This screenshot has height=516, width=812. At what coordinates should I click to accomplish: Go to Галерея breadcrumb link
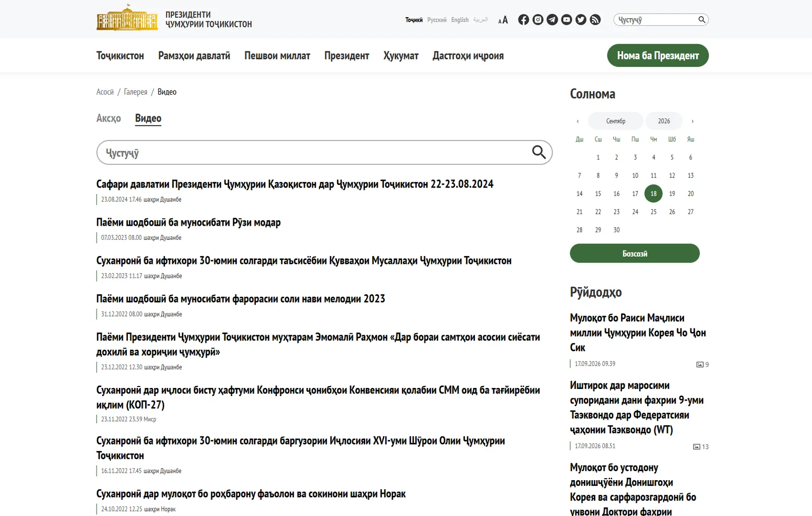click(136, 92)
